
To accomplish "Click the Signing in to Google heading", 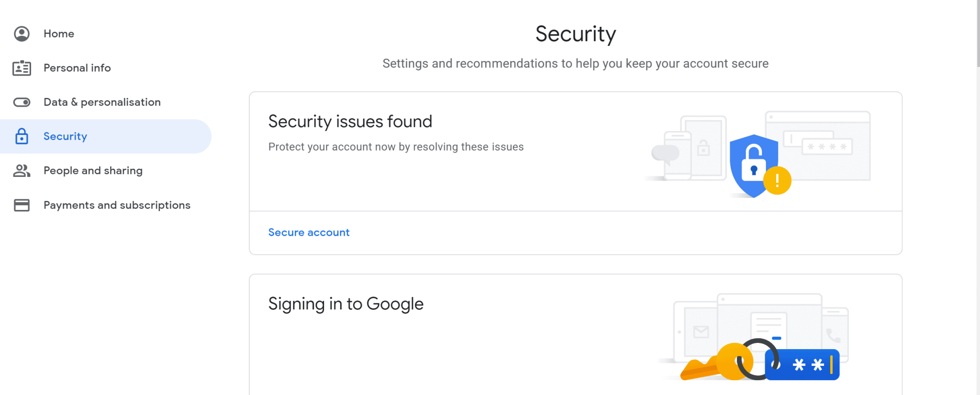I will (346, 304).
